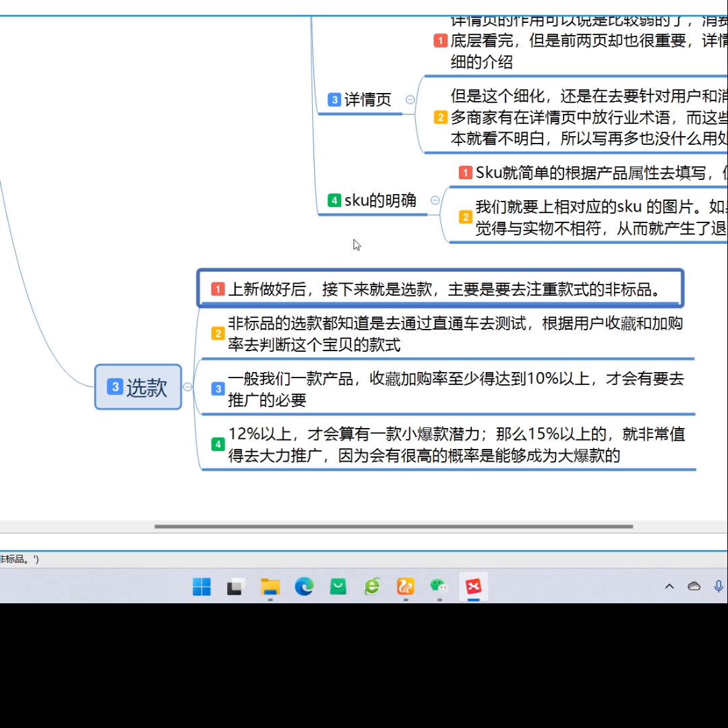Open UC Browser from the taskbar
Viewport: 728px width, 728px height.
(x=405, y=587)
